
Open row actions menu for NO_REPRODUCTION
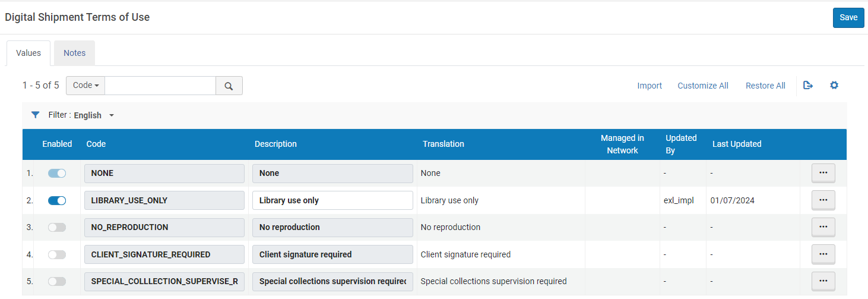point(823,227)
